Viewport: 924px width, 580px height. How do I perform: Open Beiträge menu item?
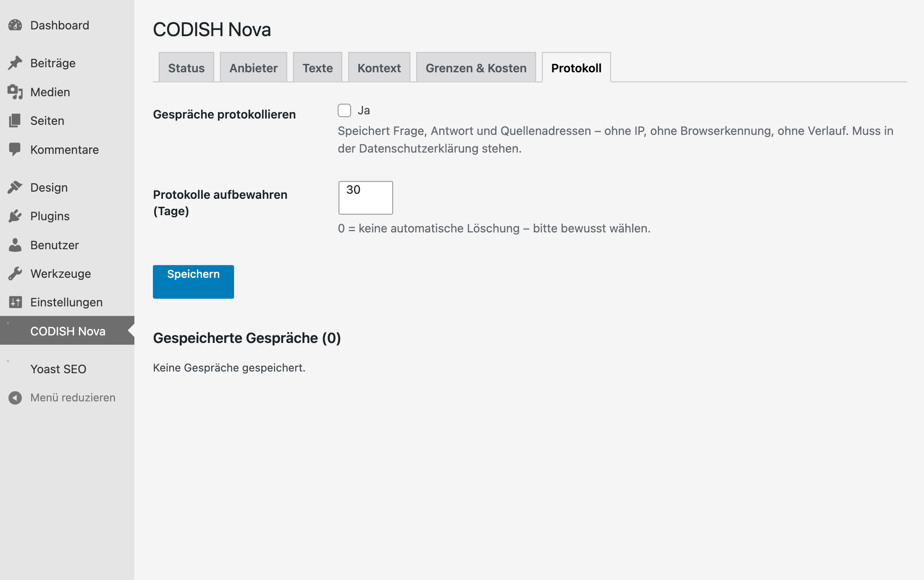[x=67, y=63]
